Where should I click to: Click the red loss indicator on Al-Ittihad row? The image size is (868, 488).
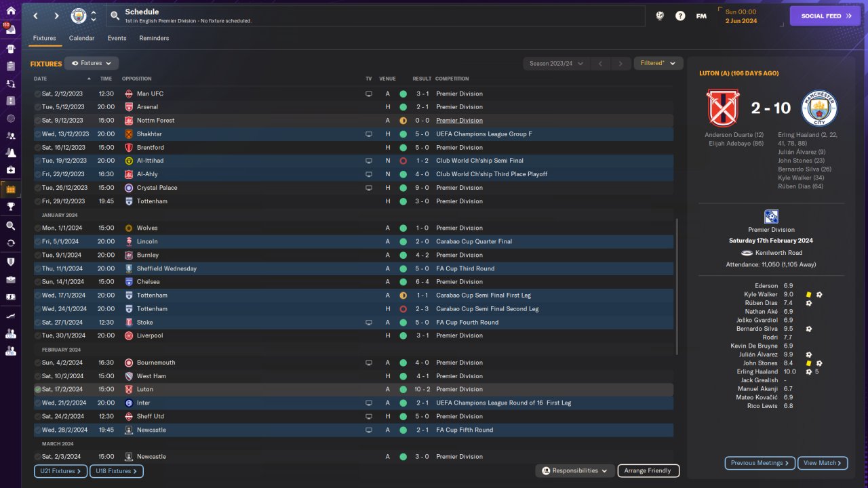click(403, 161)
